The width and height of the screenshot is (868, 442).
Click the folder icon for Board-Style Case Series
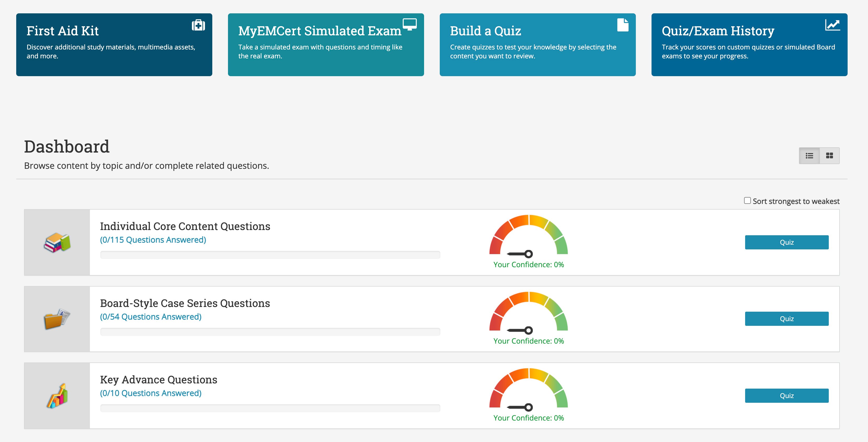coord(57,319)
